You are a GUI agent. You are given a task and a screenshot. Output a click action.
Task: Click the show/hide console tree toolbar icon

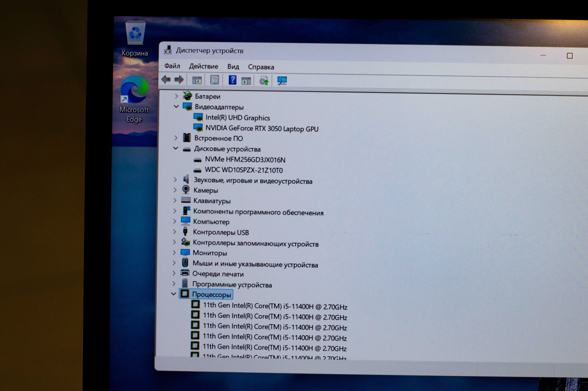tap(197, 80)
